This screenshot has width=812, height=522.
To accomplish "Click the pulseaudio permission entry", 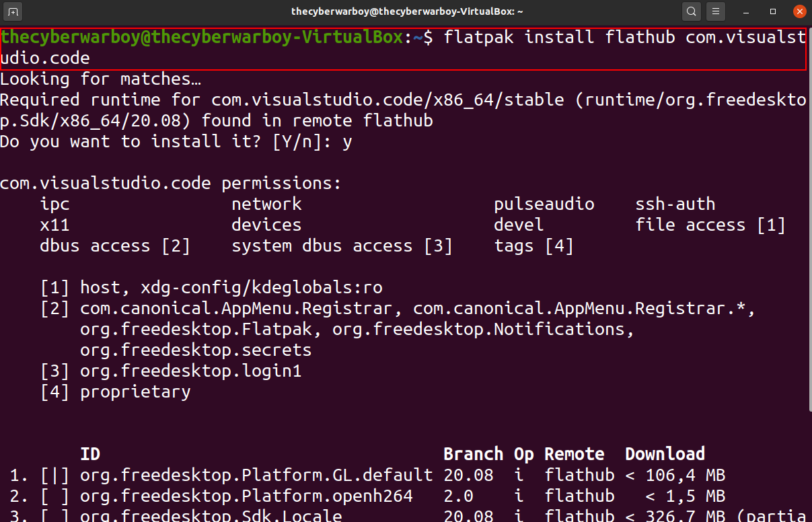I will coord(544,204).
